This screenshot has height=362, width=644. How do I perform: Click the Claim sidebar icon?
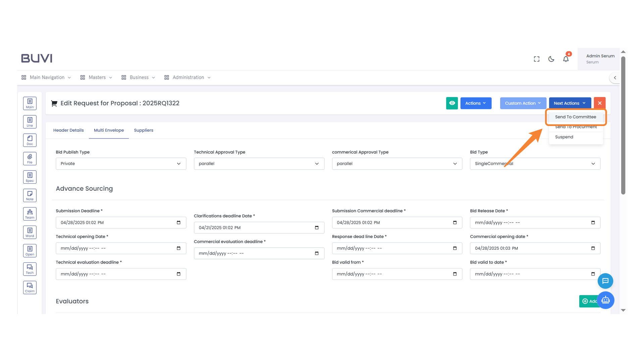pos(30,287)
